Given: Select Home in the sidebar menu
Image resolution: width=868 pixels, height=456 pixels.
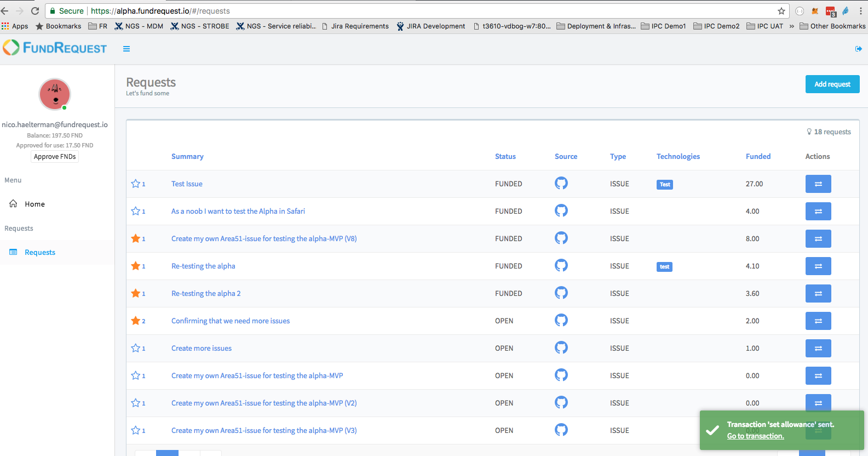Looking at the screenshot, I should pos(35,204).
